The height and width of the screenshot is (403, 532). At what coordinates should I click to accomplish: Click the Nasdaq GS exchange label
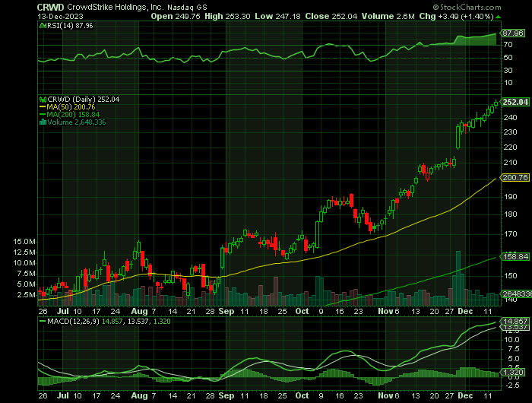tap(187, 8)
